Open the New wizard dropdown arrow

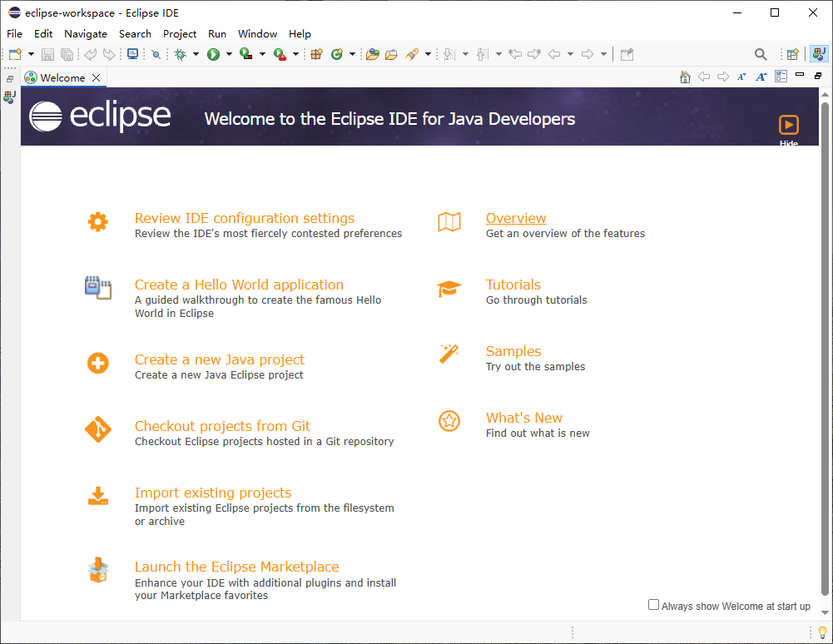click(31, 54)
